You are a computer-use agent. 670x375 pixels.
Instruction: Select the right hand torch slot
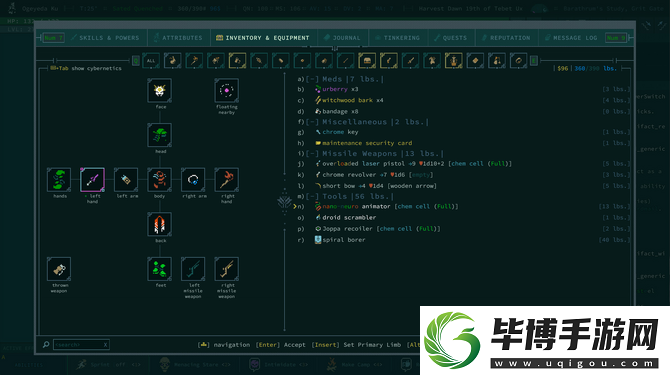pos(226,179)
